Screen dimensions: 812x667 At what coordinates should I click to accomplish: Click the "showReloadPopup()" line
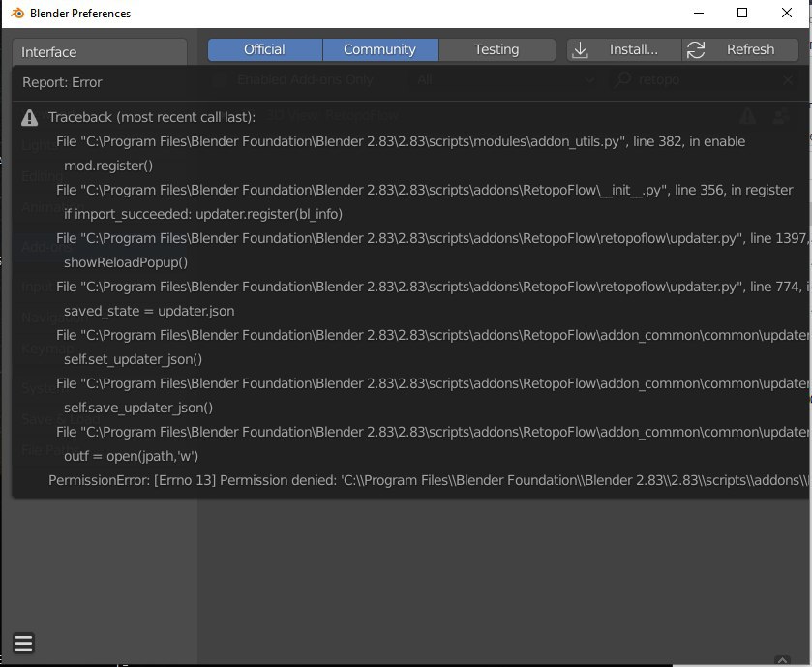coord(126,262)
